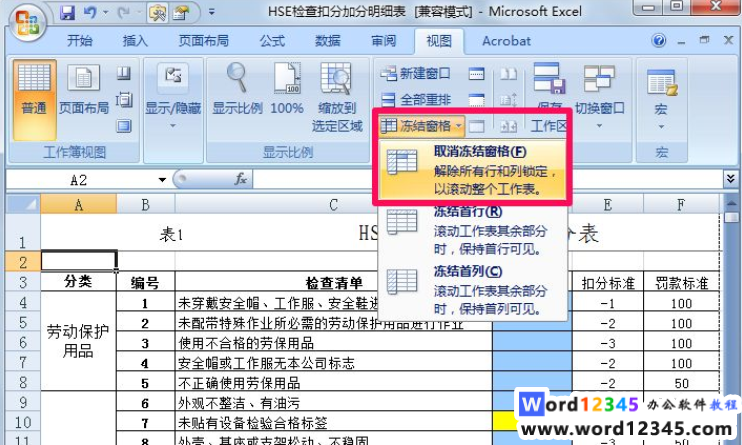Open the 数据 ribbon tab

[328, 41]
